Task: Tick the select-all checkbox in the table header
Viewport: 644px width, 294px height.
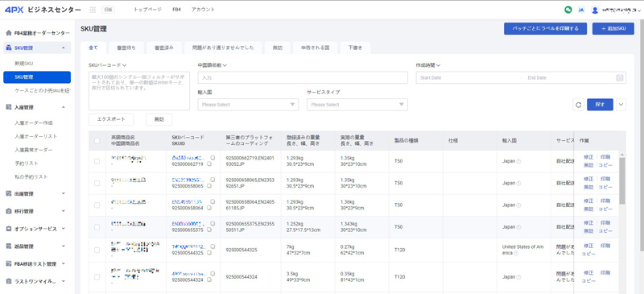Action: pyautogui.click(x=97, y=141)
